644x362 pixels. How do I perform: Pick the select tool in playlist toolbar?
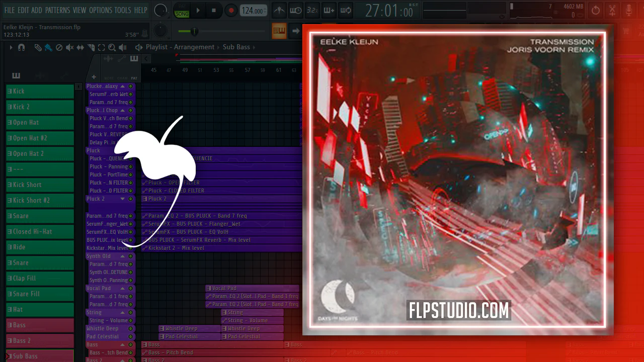101,47
